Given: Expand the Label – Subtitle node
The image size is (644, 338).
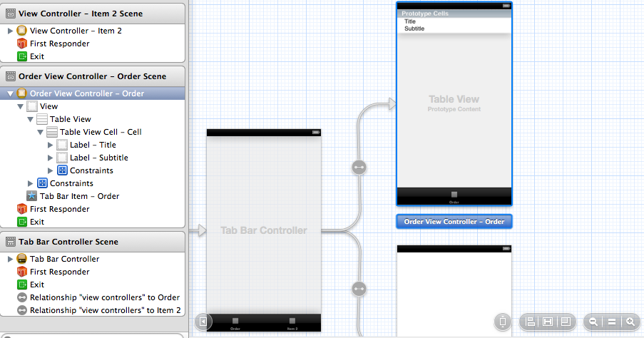Looking at the screenshot, I should (50, 158).
